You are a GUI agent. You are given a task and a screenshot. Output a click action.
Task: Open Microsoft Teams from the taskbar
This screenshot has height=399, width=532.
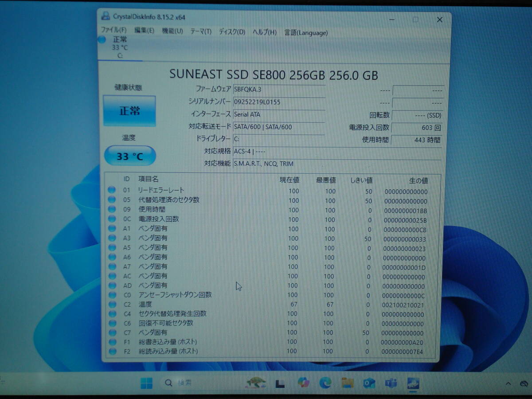tap(391, 383)
